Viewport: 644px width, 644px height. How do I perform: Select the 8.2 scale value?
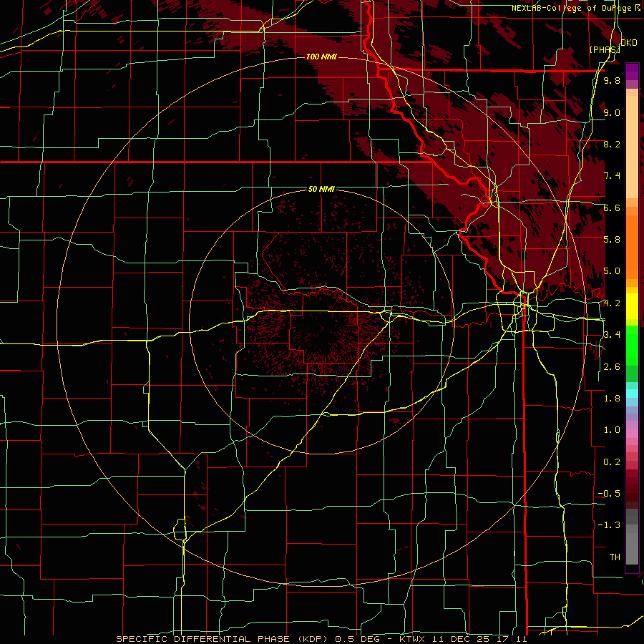coord(612,144)
